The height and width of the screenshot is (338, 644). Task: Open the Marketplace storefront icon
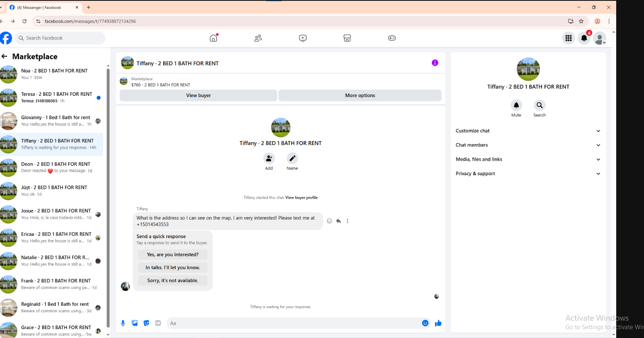[347, 38]
